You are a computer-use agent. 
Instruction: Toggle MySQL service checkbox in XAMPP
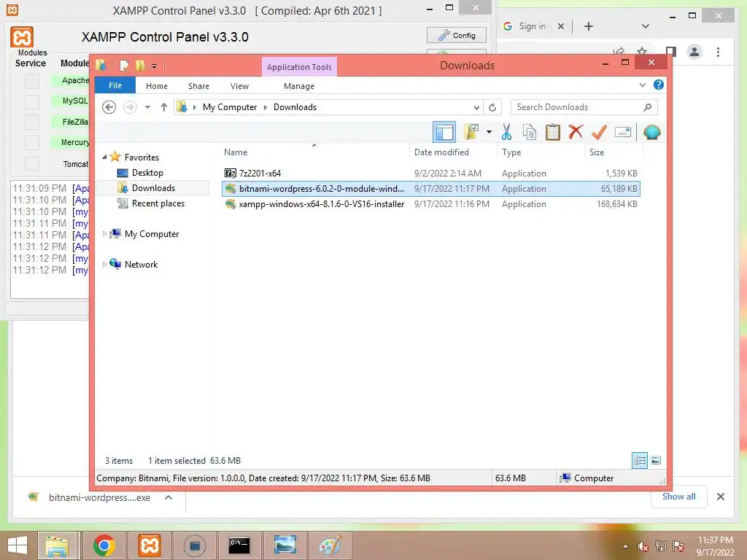32,101
